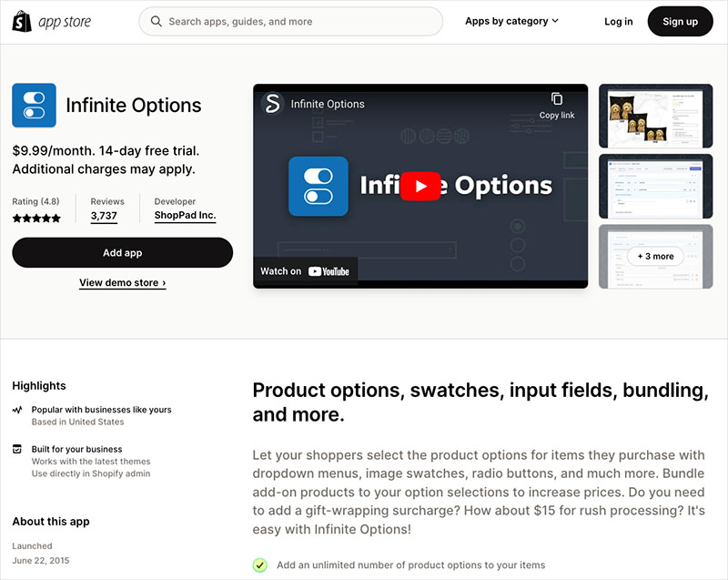Play the Infinite Options YouTube video

click(x=420, y=187)
